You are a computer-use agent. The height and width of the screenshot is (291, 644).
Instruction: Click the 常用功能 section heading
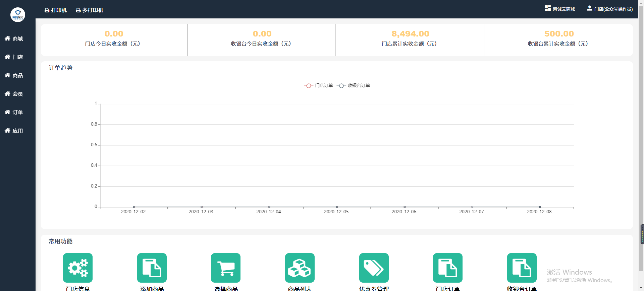coord(60,241)
